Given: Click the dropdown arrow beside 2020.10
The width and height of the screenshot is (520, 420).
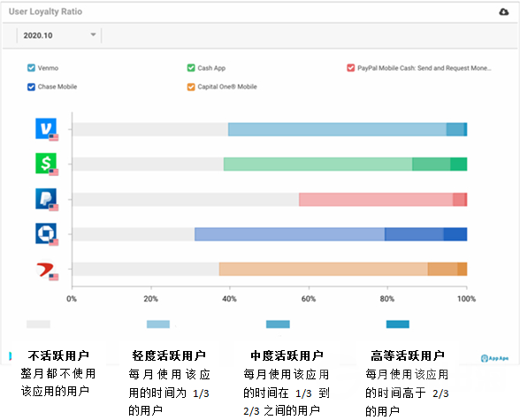Looking at the screenshot, I should (x=93, y=34).
